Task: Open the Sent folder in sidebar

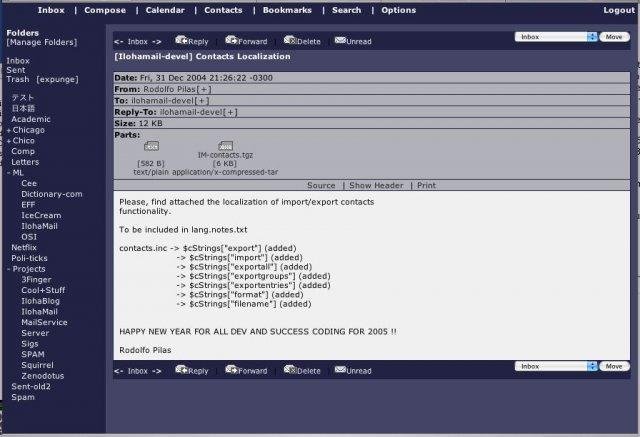Action: (x=16, y=70)
